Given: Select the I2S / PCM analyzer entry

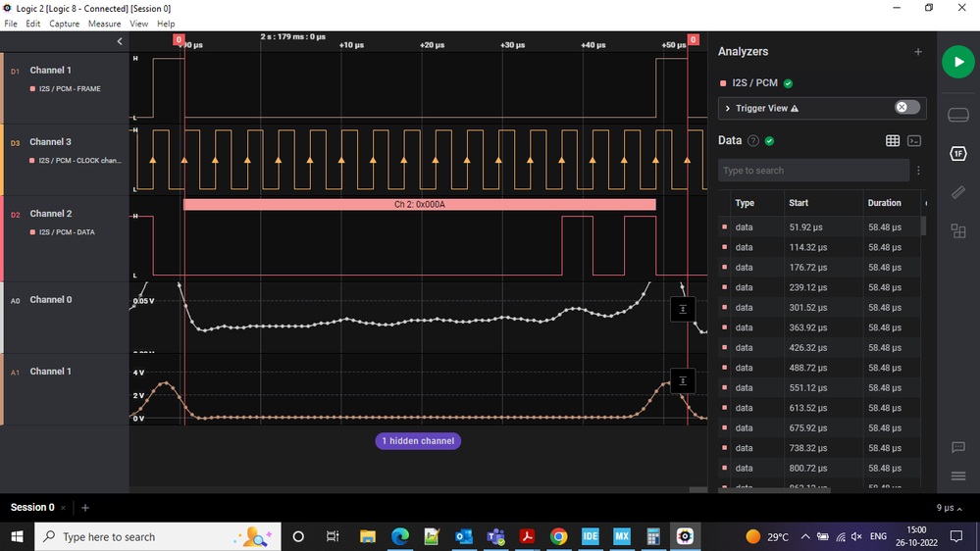Looking at the screenshot, I should [x=755, y=83].
